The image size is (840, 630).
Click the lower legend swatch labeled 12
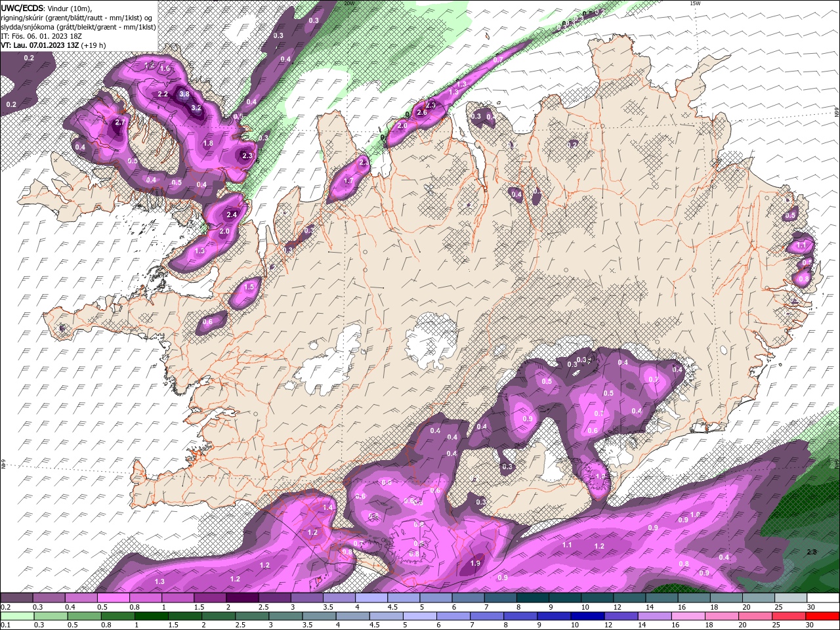click(x=620, y=616)
